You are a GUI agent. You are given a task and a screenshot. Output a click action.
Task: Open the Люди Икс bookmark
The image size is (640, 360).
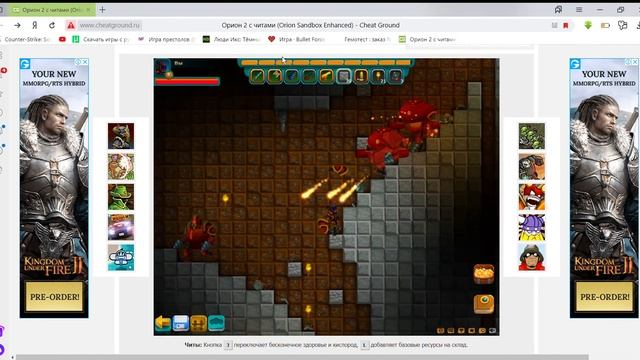point(232,39)
